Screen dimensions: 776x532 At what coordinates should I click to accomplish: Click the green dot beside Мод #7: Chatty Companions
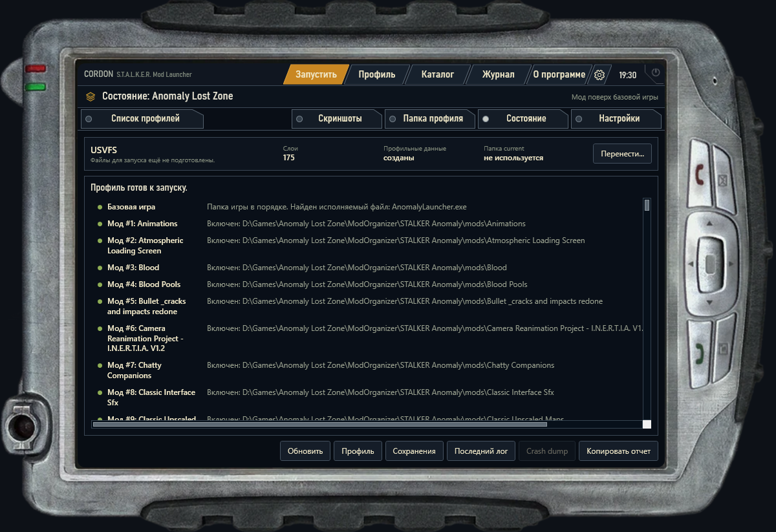click(x=100, y=365)
